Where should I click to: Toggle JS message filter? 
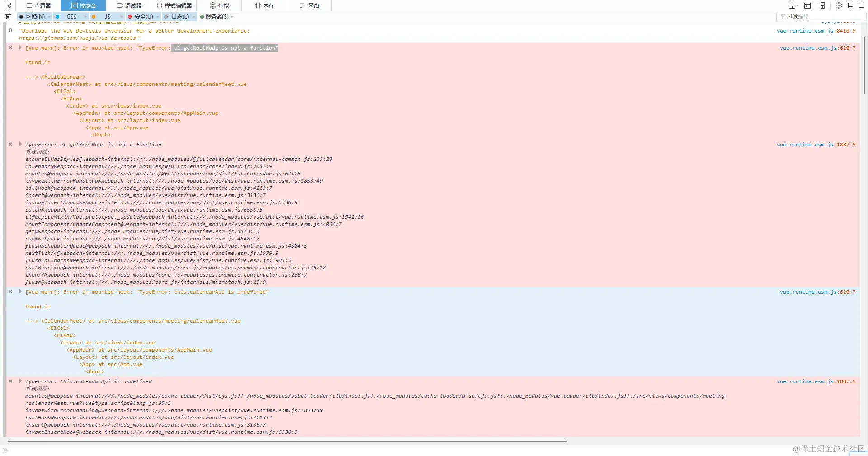(104, 17)
